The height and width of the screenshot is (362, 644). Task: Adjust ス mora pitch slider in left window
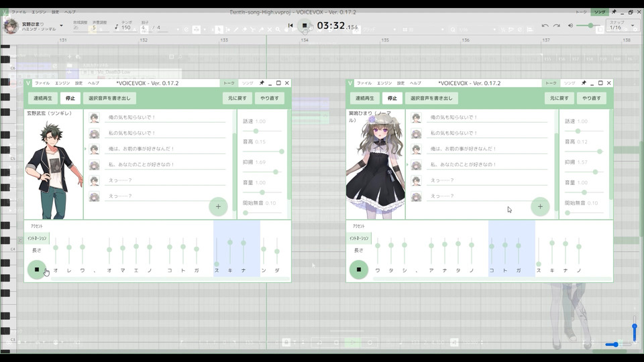tap(217, 251)
